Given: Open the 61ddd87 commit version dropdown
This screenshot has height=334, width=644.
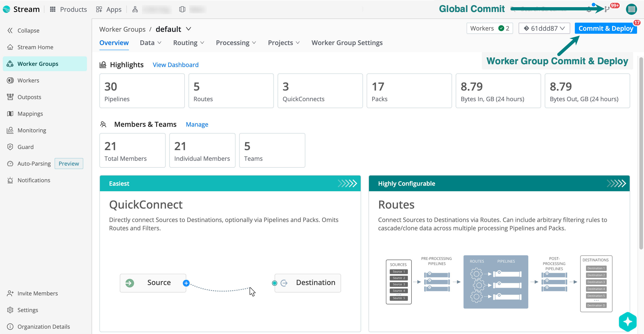Looking at the screenshot, I should (x=544, y=28).
